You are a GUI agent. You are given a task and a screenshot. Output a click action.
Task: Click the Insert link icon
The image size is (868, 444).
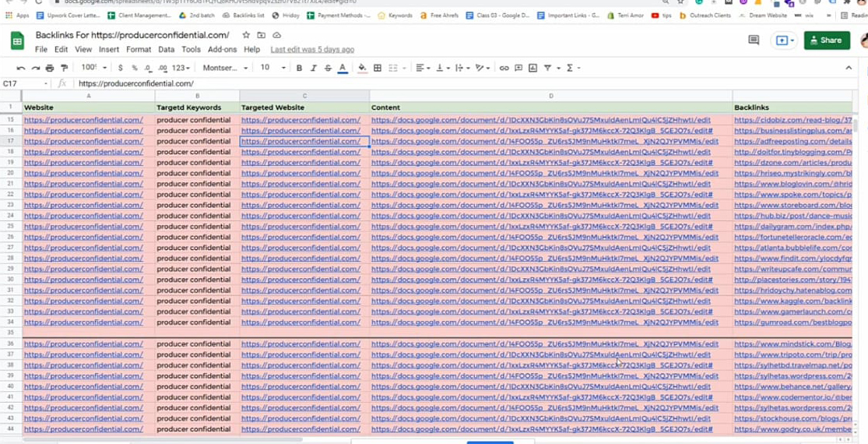pyautogui.click(x=504, y=68)
